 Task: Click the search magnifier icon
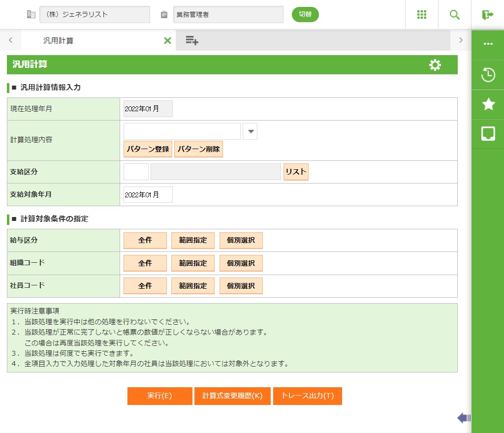coord(455,15)
